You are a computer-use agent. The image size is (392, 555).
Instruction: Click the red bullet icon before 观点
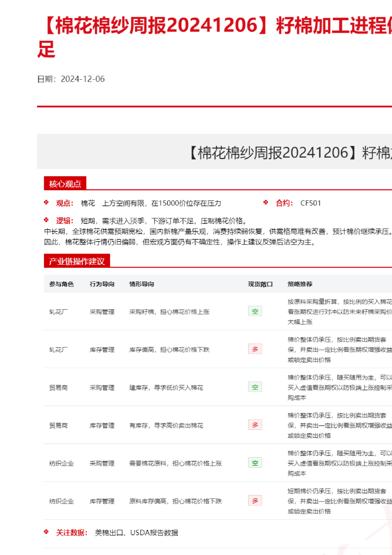(46, 203)
